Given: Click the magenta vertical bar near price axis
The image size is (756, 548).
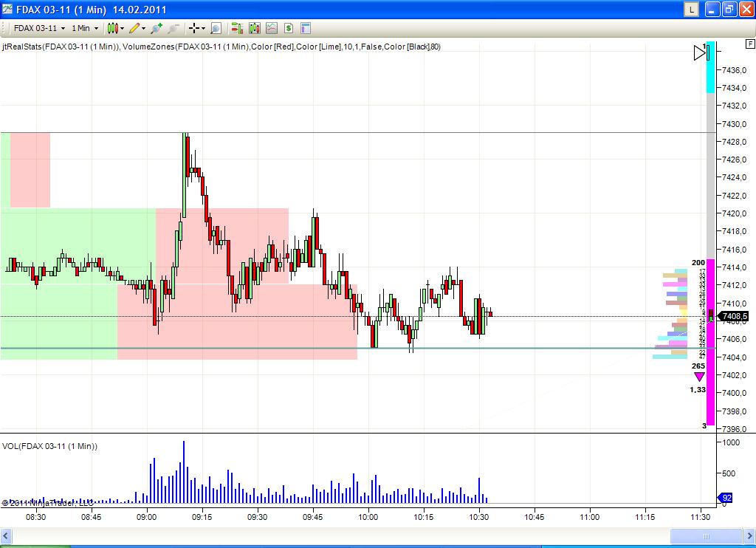Looking at the screenshot, I should [x=711, y=342].
